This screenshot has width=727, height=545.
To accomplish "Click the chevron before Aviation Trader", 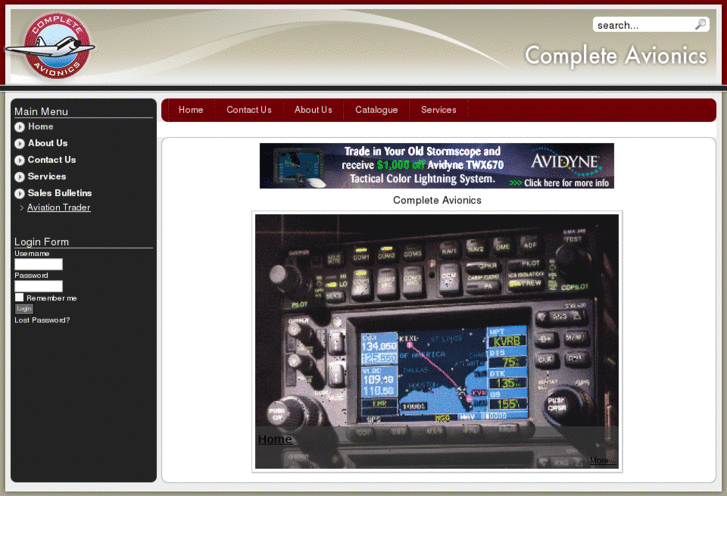I will (x=22, y=208).
